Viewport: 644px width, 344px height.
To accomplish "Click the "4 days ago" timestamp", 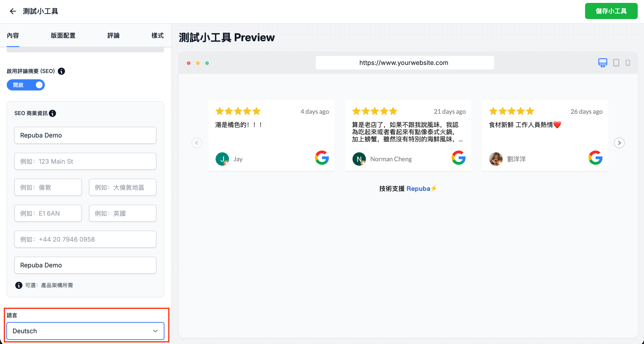I will (315, 112).
